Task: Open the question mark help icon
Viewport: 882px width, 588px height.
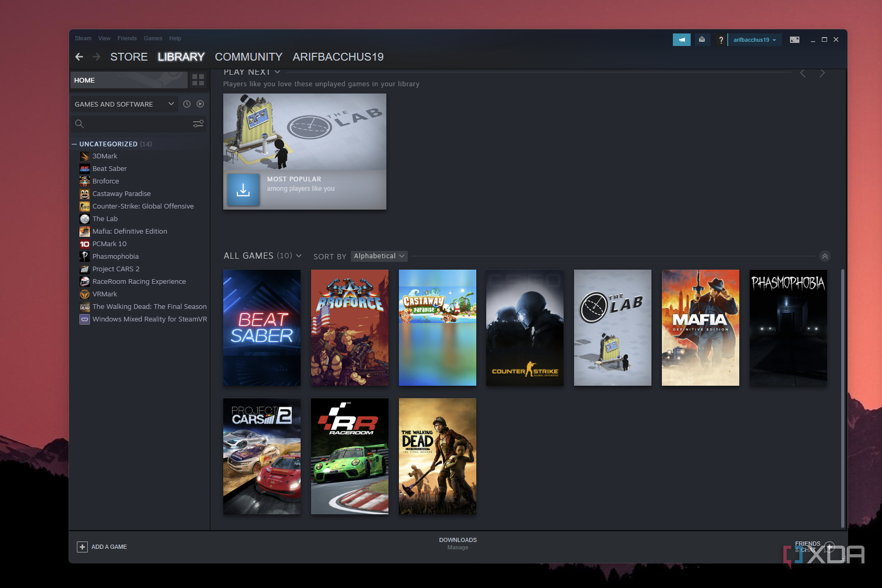Action: (721, 40)
